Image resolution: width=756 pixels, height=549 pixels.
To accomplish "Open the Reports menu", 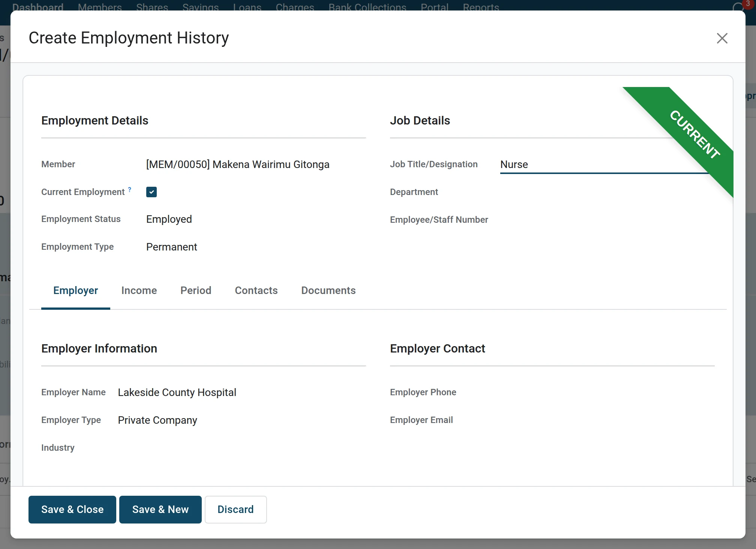I will click(x=481, y=7).
